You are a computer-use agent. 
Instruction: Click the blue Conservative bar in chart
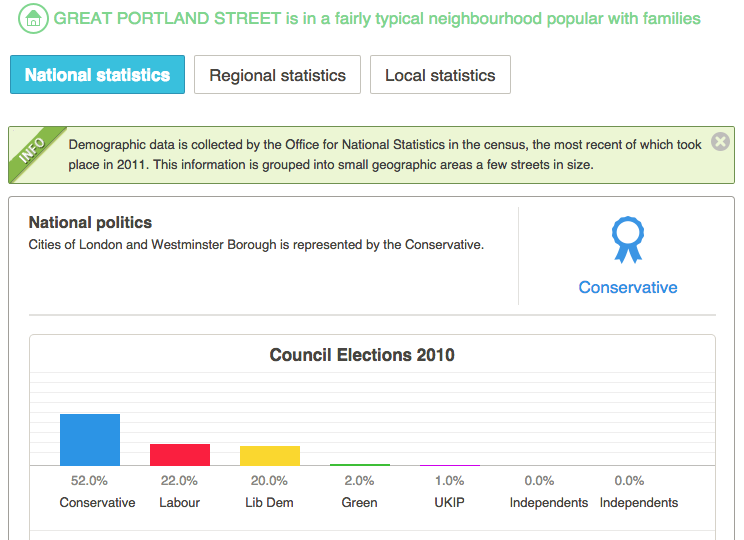pyautogui.click(x=90, y=440)
